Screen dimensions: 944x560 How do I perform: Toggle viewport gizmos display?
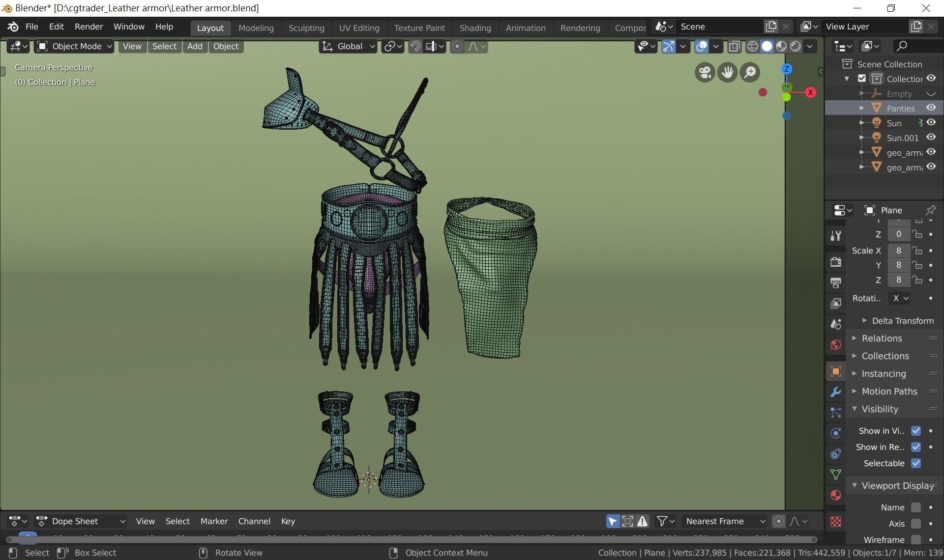click(x=669, y=46)
